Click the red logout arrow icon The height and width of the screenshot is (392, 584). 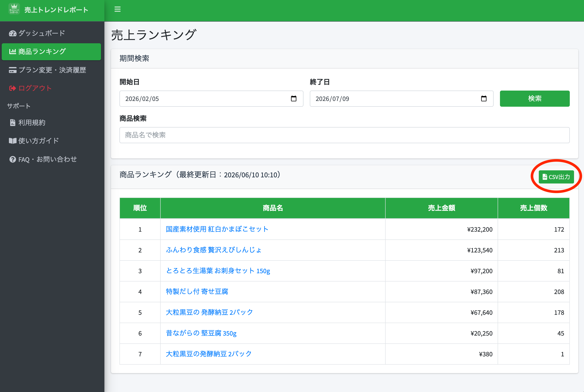(13, 88)
